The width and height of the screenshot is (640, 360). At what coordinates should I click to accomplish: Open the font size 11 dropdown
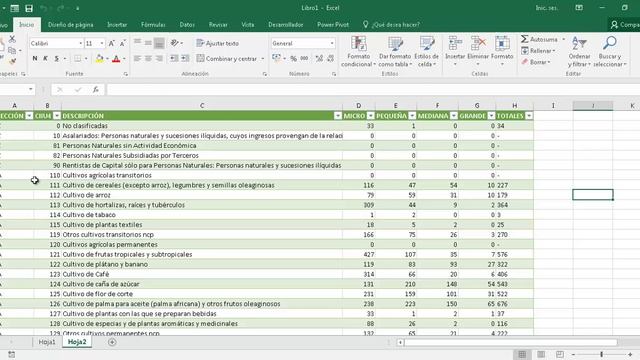[102, 43]
